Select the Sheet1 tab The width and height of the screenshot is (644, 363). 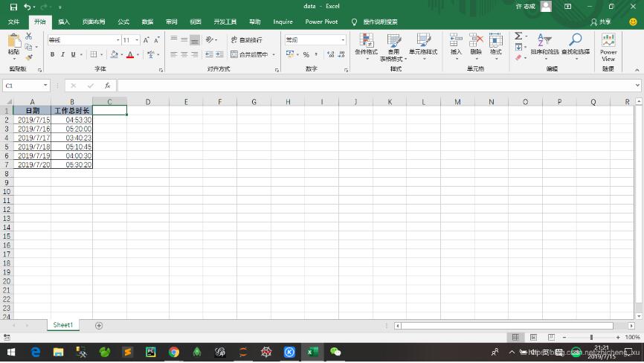click(63, 325)
